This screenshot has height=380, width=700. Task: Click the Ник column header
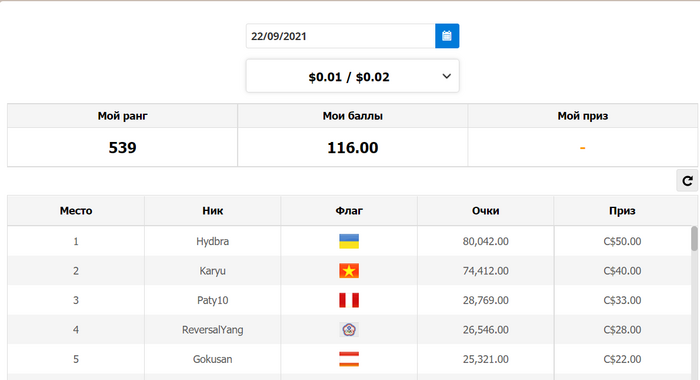click(x=212, y=210)
